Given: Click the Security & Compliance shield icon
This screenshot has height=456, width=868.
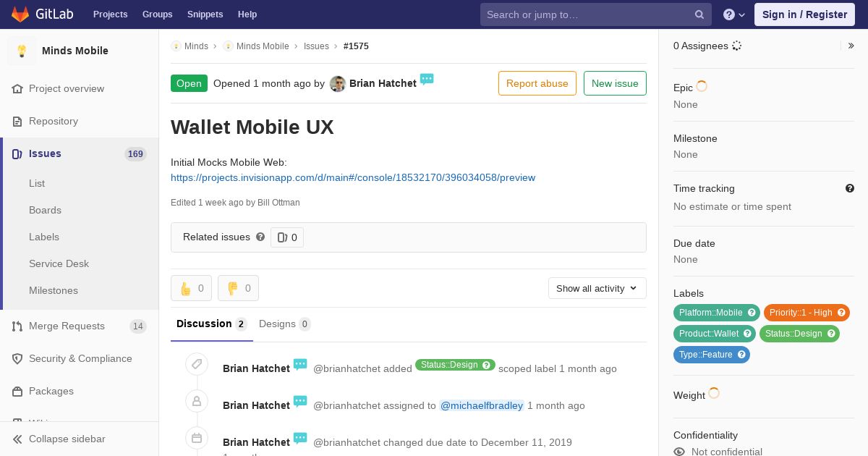Looking at the screenshot, I should 17,358.
